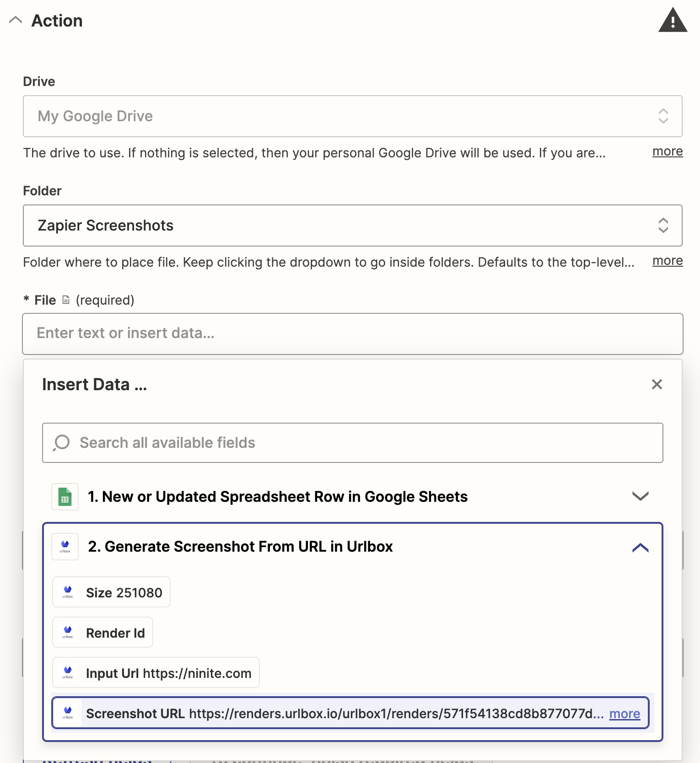Open the Drive dropdown
This screenshot has width=700, height=763.
(x=352, y=116)
